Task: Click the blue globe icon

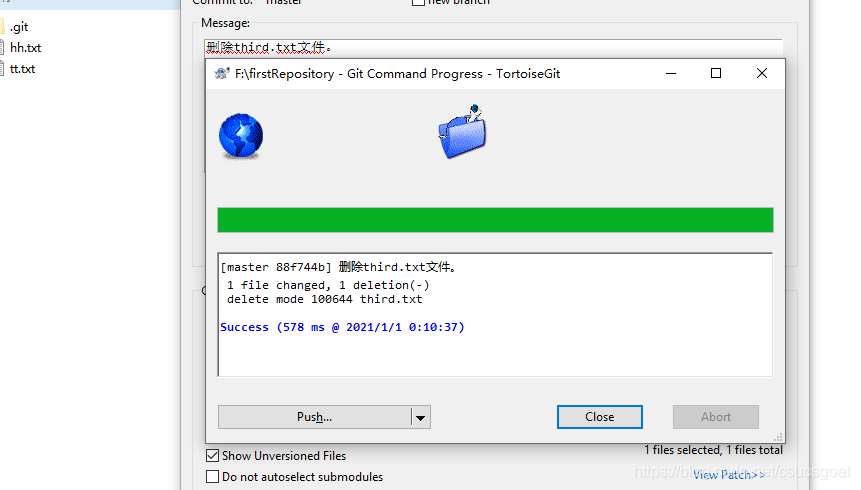Action: click(241, 136)
